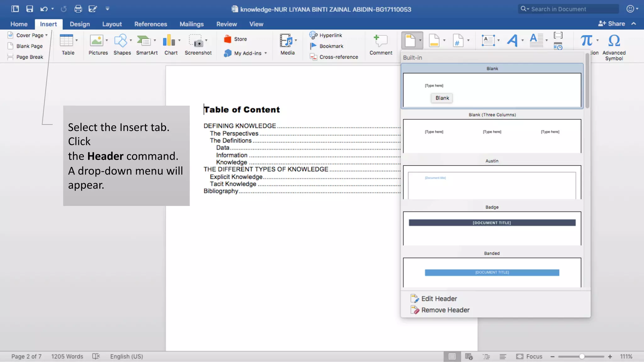This screenshot has height=362, width=644.
Task: Expand the Table dropdown arrow
Action: [76, 40]
